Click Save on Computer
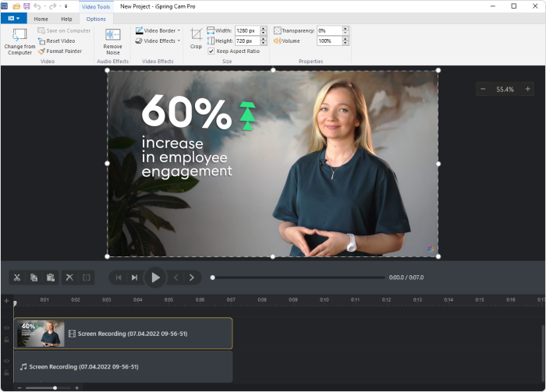 tap(64, 30)
